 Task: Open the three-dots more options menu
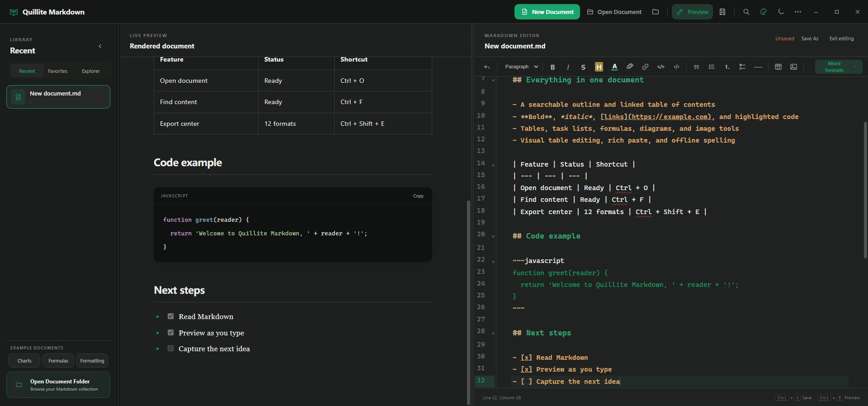(x=798, y=12)
